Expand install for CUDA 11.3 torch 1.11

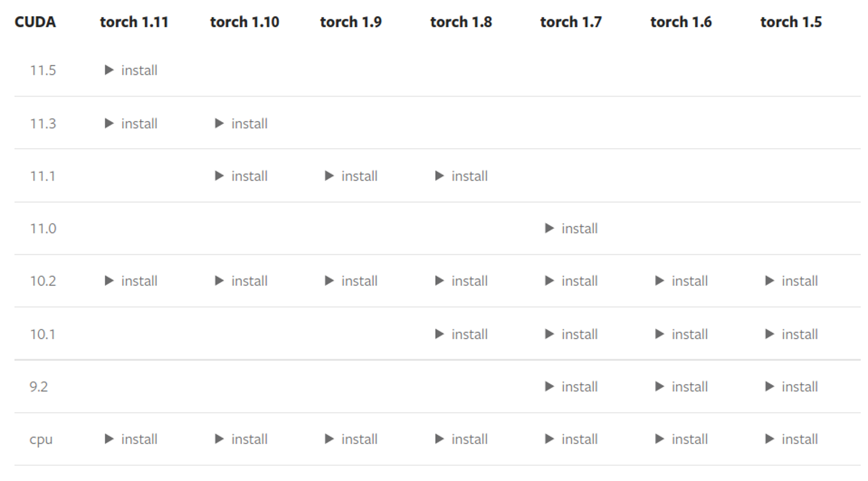(x=131, y=124)
